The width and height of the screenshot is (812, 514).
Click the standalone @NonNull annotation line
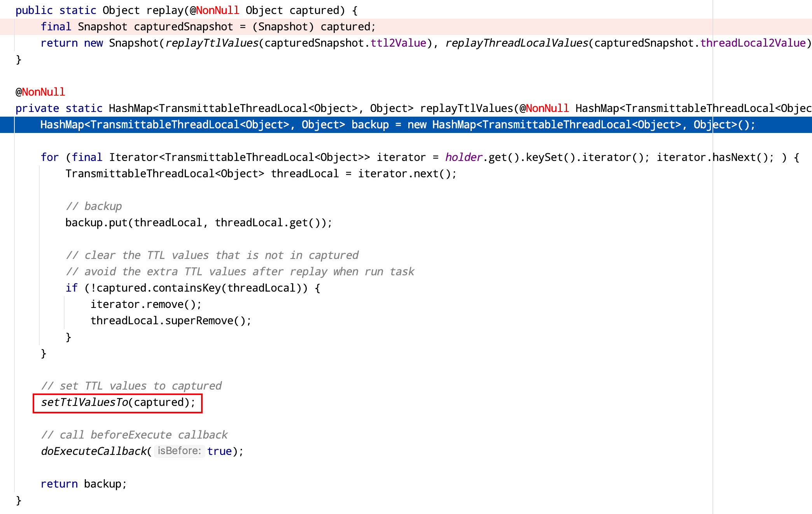pos(40,92)
